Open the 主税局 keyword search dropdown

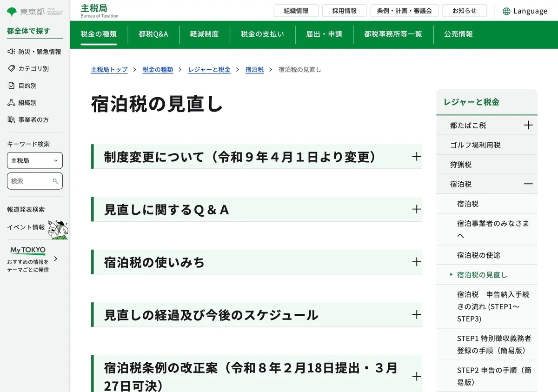click(x=35, y=160)
